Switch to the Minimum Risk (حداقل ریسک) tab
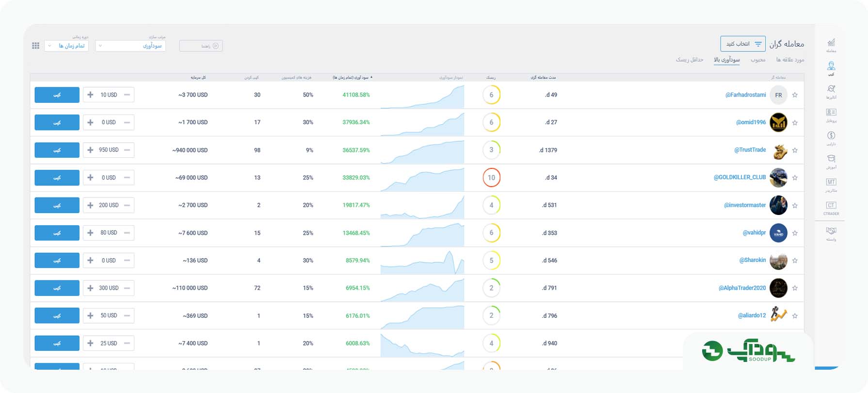This screenshot has width=868, height=393. click(x=690, y=60)
